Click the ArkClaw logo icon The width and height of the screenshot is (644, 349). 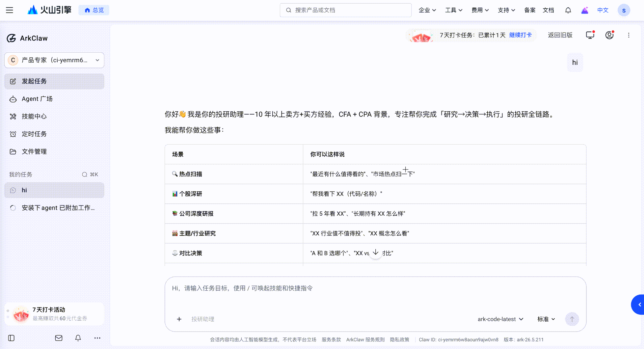[11, 38]
